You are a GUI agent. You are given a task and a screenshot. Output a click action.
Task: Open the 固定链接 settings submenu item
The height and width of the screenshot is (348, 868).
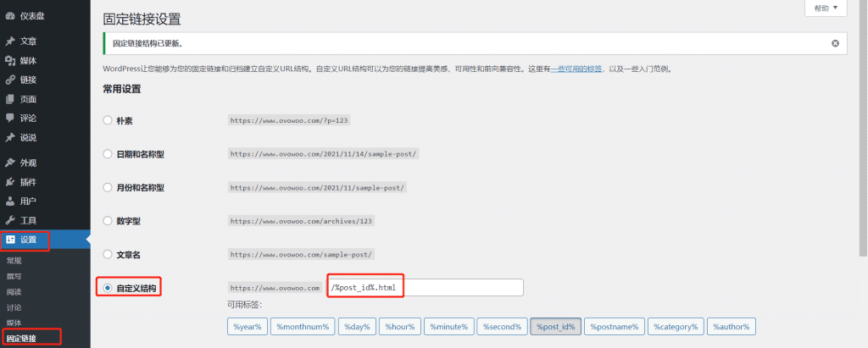(x=21, y=339)
